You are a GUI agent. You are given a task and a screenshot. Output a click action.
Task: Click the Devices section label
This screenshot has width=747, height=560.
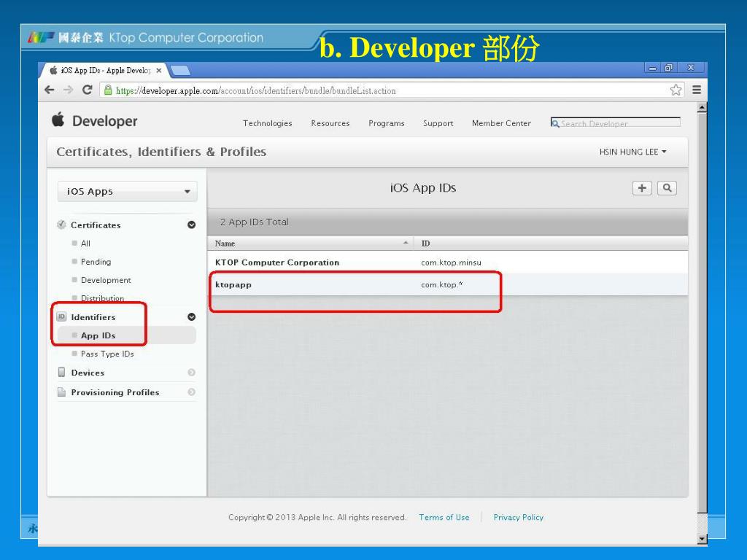coord(88,373)
